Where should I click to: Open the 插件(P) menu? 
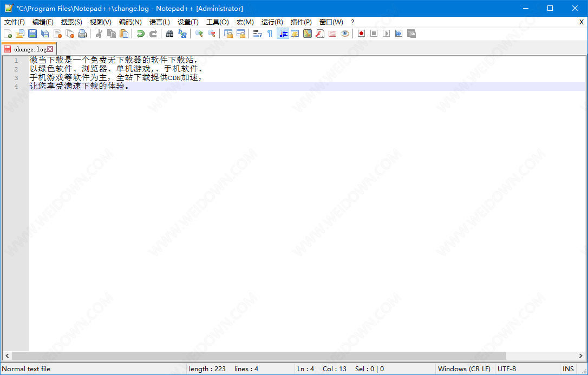301,22
